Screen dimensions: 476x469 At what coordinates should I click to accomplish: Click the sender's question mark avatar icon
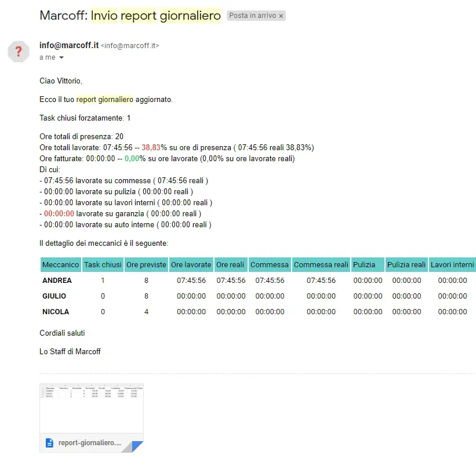click(19, 51)
